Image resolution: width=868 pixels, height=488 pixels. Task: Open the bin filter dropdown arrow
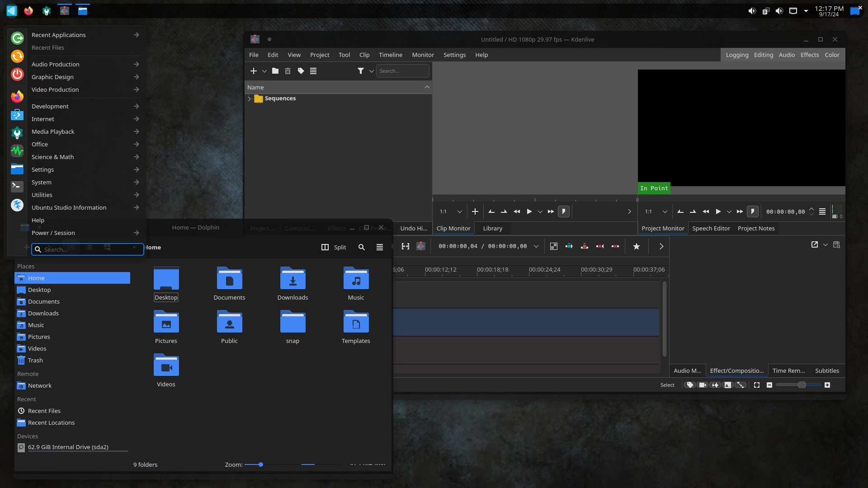click(x=372, y=71)
